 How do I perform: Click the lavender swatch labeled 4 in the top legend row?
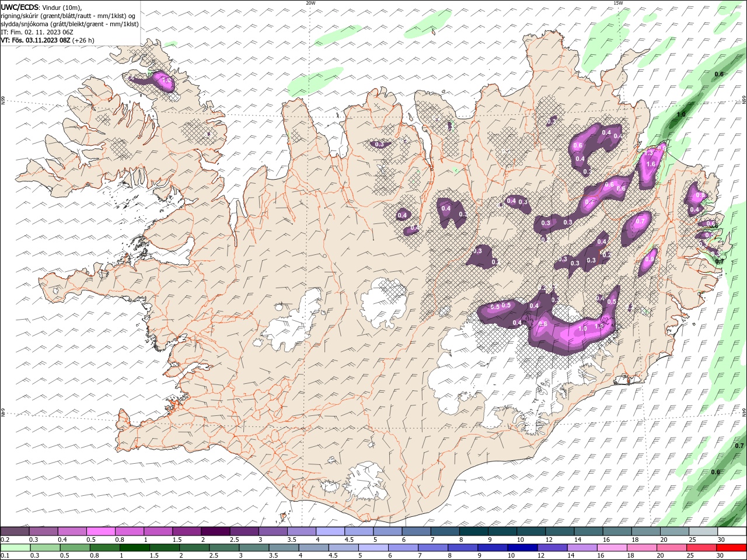330,531
